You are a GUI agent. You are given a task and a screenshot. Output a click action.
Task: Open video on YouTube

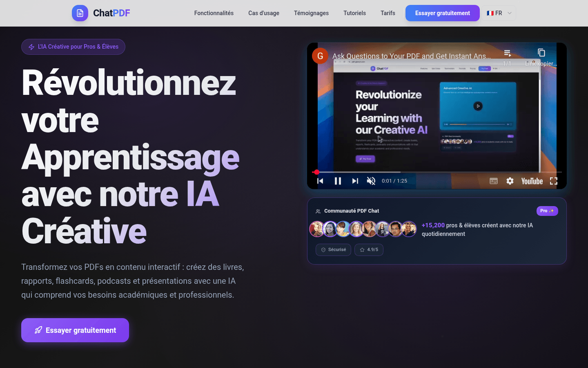(x=532, y=181)
